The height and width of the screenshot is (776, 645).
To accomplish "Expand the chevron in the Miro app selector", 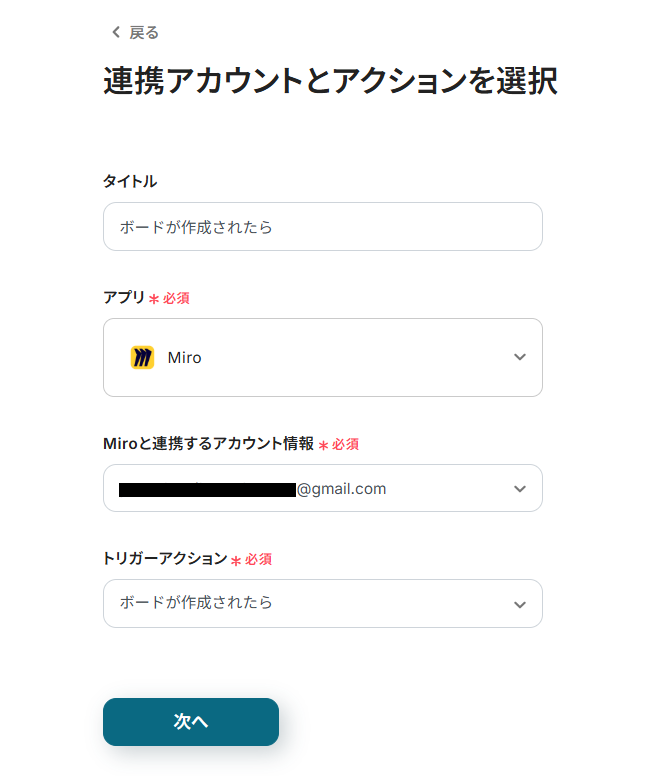I will click(519, 357).
